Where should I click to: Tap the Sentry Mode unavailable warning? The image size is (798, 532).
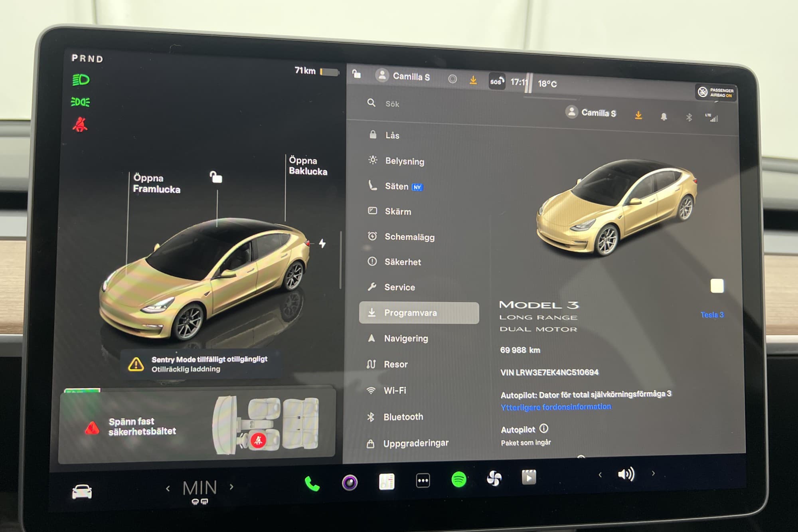200,364
